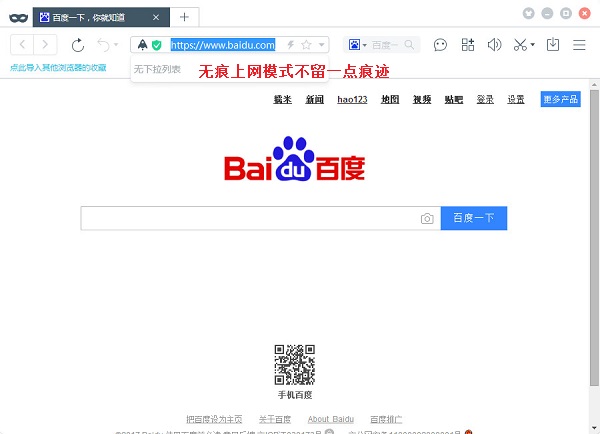Open the 糯米 link
Image resolution: width=600 pixels, height=434 pixels.
282,100
